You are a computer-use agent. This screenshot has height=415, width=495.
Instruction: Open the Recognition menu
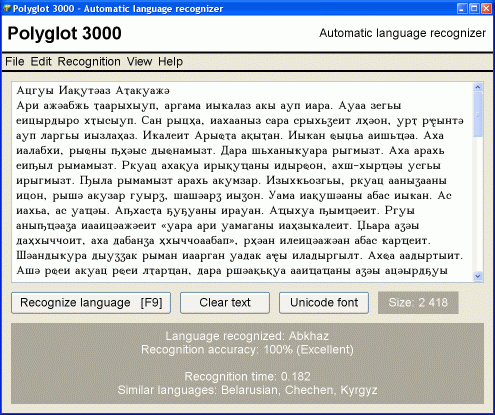click(89, 62)
